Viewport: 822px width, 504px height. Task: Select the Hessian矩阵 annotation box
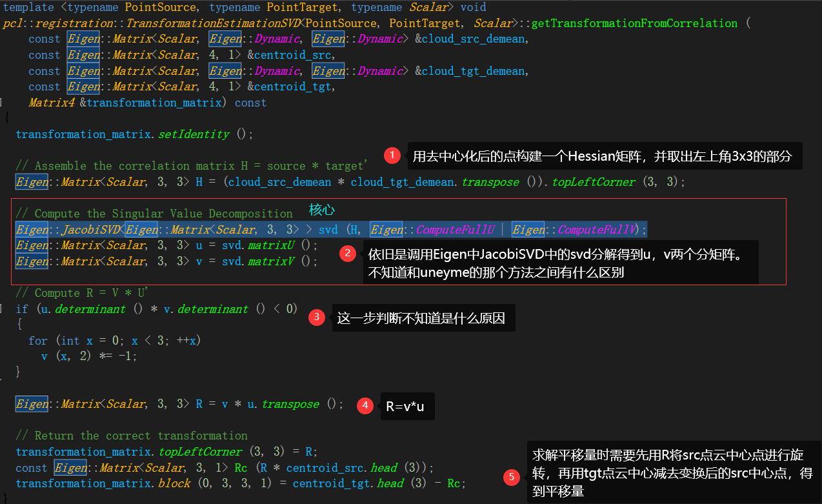coord(603,156)
